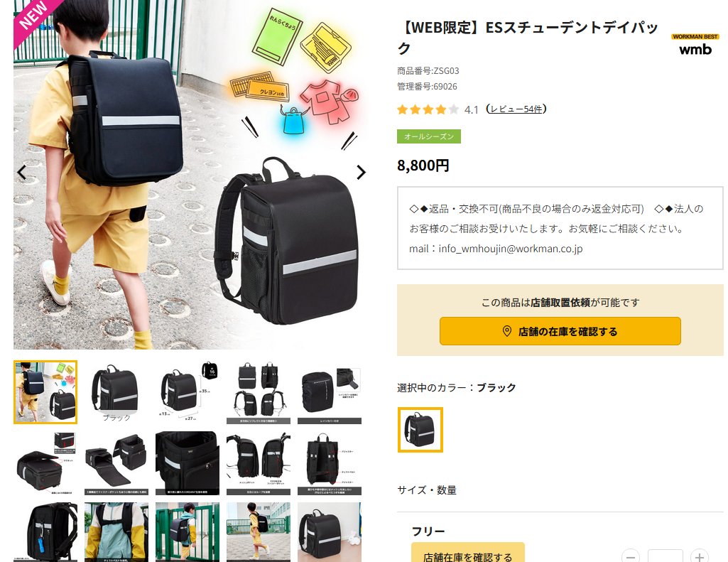Open thumbnail with the blue key holder
The image size is (728, 562).
coord(45,532)
